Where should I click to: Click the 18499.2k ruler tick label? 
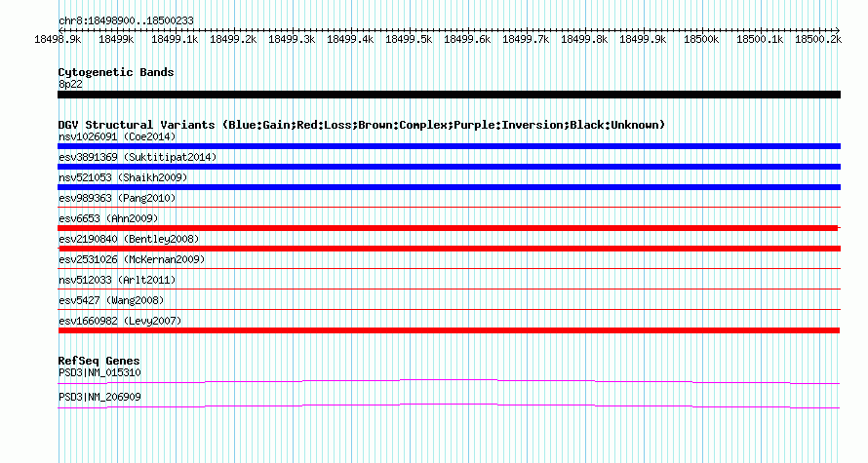(x=233, y=39)
